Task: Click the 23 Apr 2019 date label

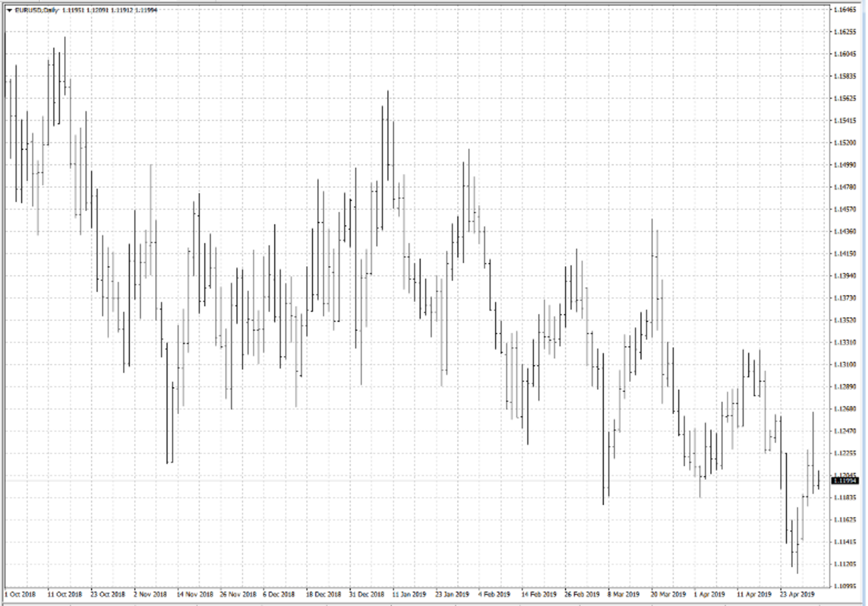Action: point(797,594)
